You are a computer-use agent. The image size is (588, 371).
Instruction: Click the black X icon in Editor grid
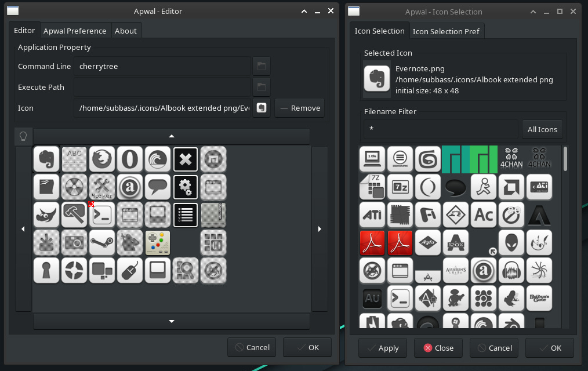[186, 159]
